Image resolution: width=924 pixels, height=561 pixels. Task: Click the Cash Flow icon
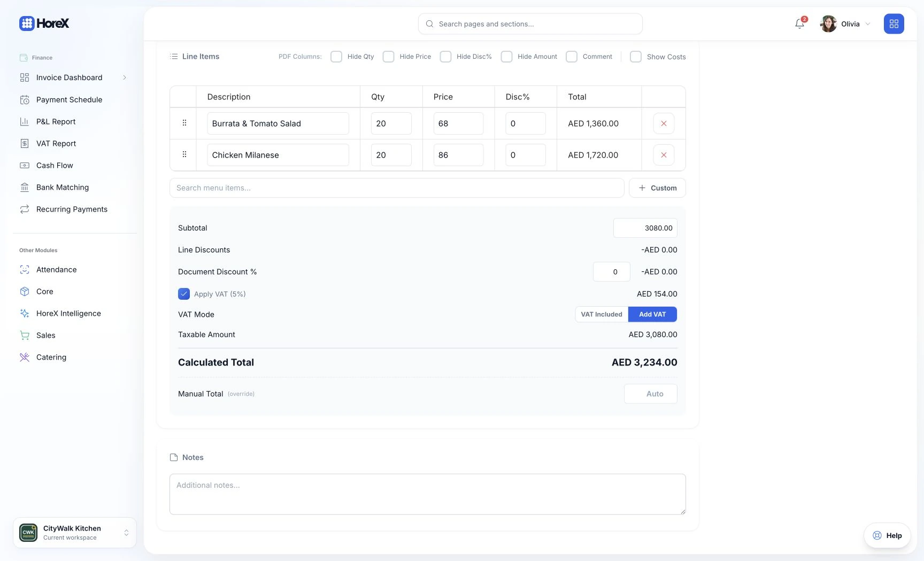25,165
